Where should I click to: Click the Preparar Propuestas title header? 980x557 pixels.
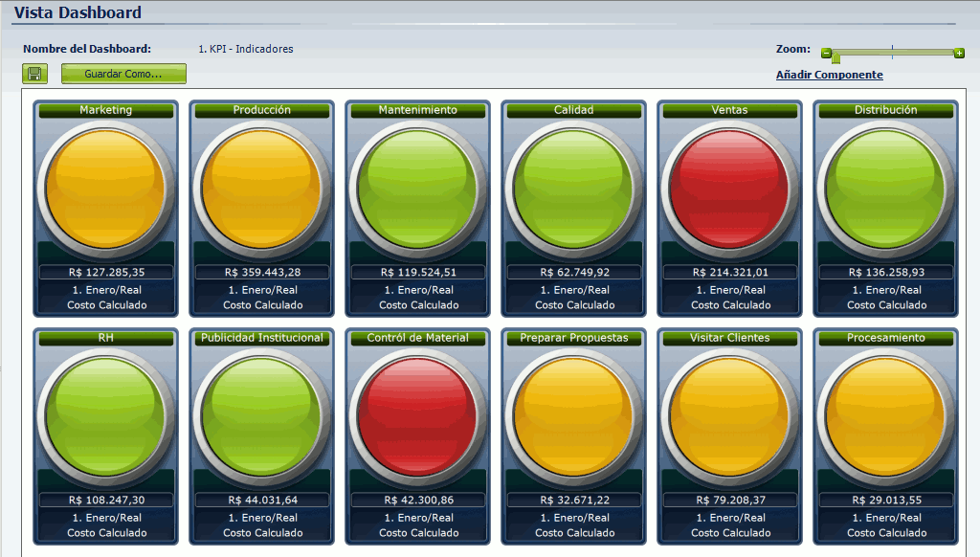pos(573,338)
